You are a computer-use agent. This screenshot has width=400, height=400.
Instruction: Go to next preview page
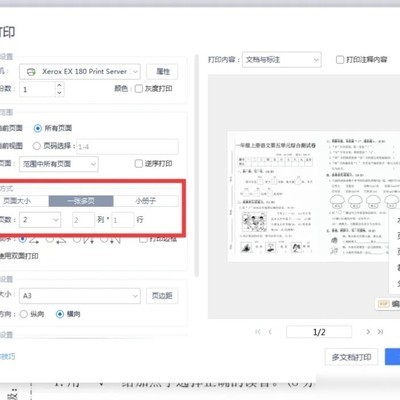tap(368, 332)
